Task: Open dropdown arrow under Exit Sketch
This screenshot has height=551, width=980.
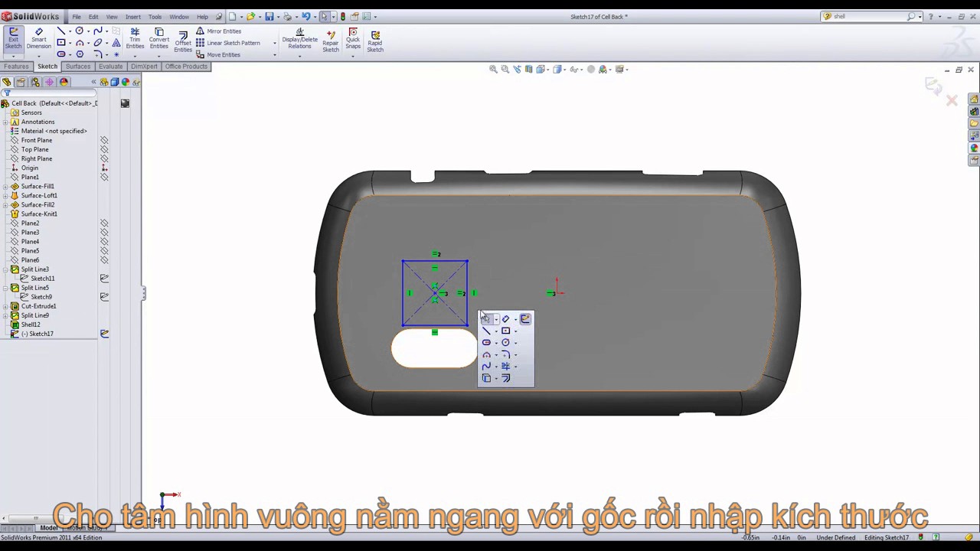Action: coord(13,55)
